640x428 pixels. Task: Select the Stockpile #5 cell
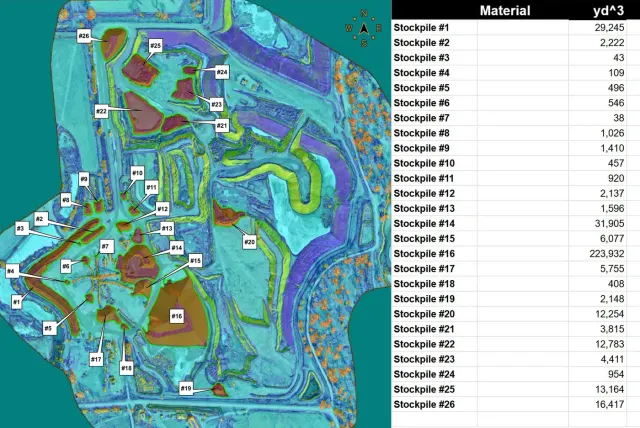pyautogui.click(x=434, y=88)
